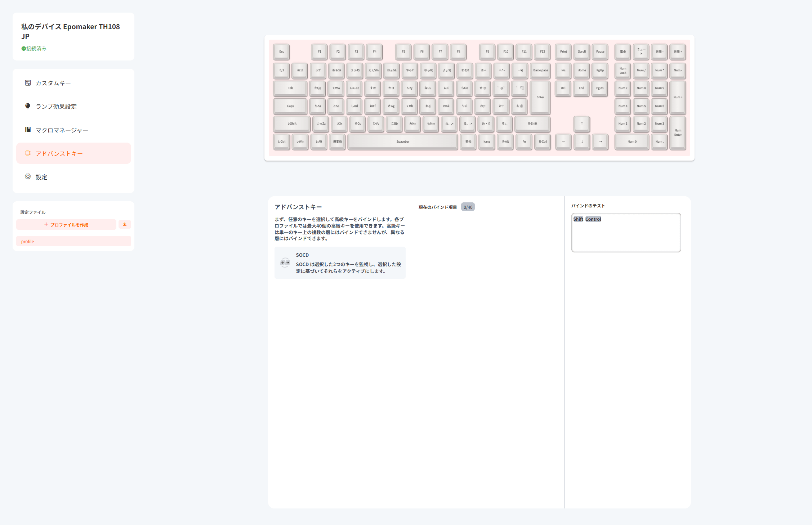
Task: Open the マクロマネージャー menu
Action: tap(62, 130)
